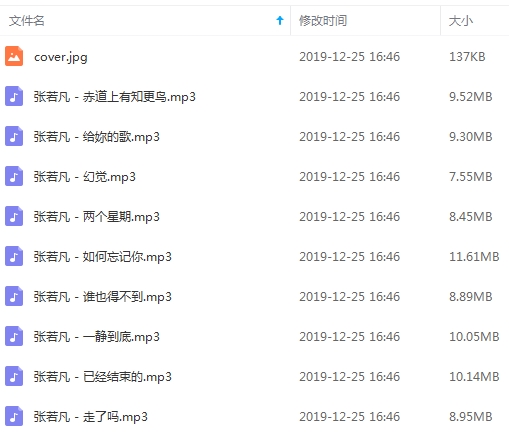The width and height of the screenshot is (509, 436).
Task: Open file cover.jpg
Action: (x=61, y=57)
